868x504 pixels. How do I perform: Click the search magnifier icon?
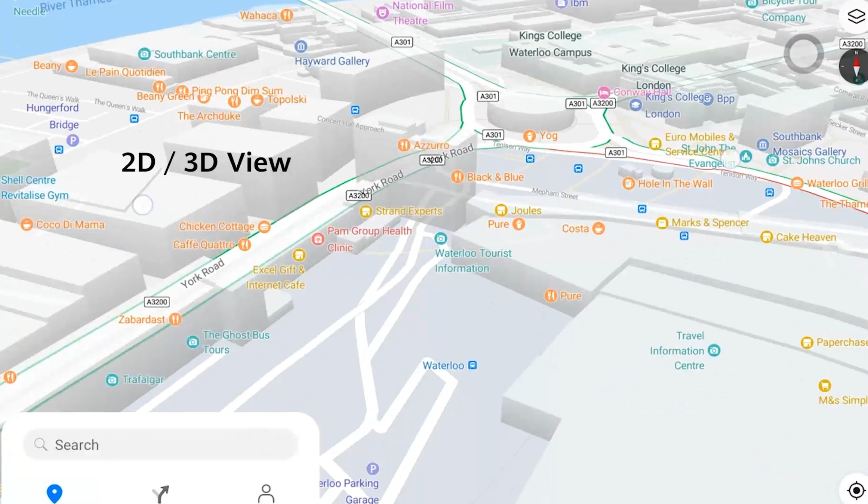pos(41,444)
